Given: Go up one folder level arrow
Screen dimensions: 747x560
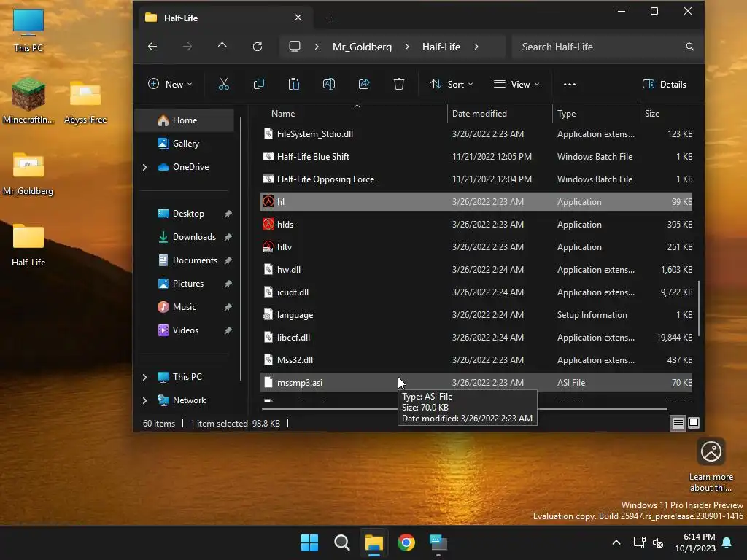Looking at the screenshot, I should (x=222, y=47).
